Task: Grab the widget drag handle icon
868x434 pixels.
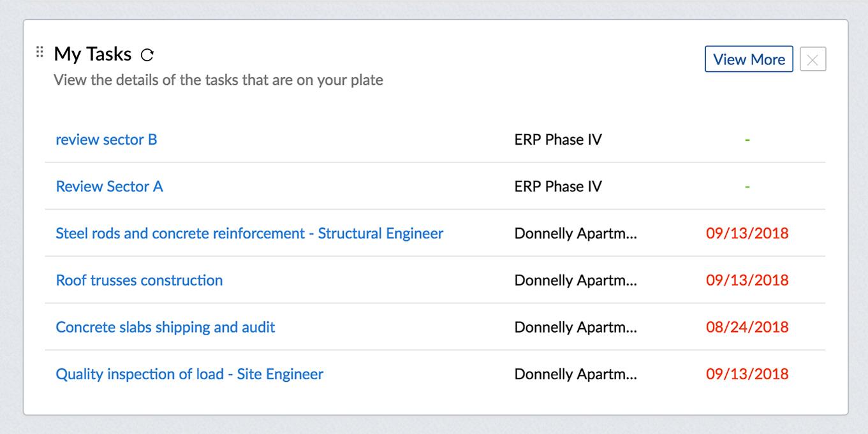Action: (x=40, y=52)
